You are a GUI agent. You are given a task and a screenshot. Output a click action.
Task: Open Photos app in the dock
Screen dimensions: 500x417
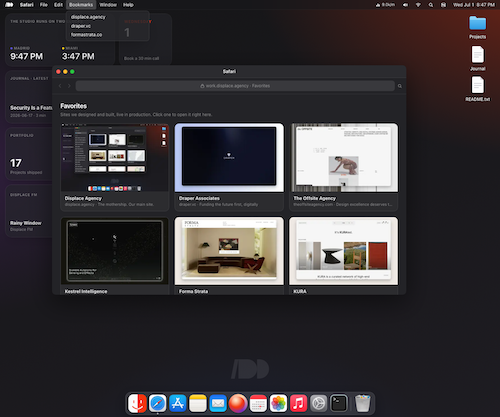point(278,403)
